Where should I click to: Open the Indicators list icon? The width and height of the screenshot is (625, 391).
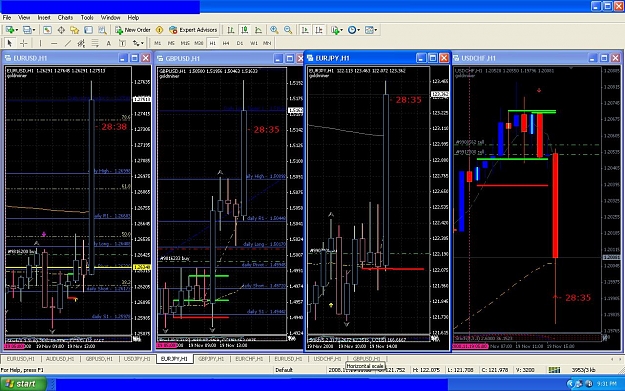335,30
